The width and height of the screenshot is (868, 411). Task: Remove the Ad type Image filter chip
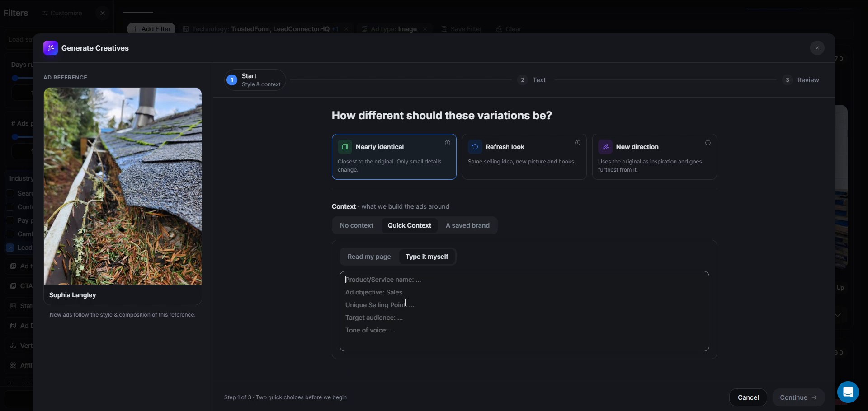pyautogui.click(x=425, y=29)
